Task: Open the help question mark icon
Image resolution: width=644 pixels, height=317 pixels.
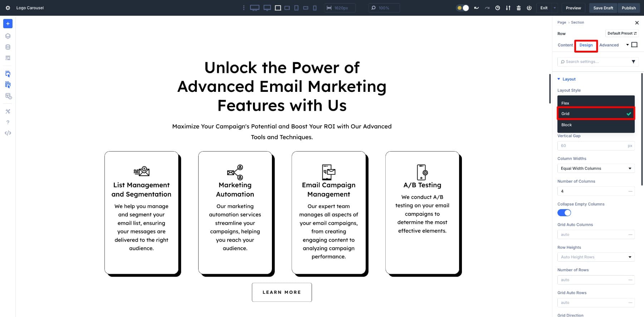Action: (8, 122)
